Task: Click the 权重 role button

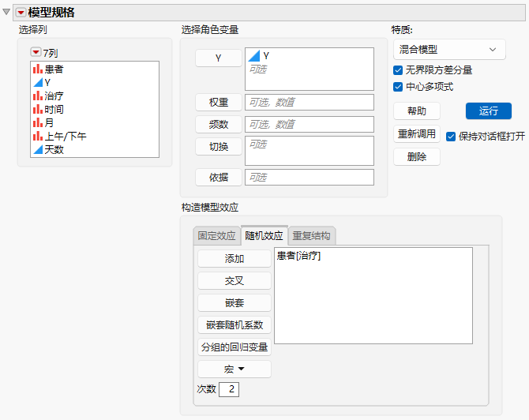Action: pos(218,102)
